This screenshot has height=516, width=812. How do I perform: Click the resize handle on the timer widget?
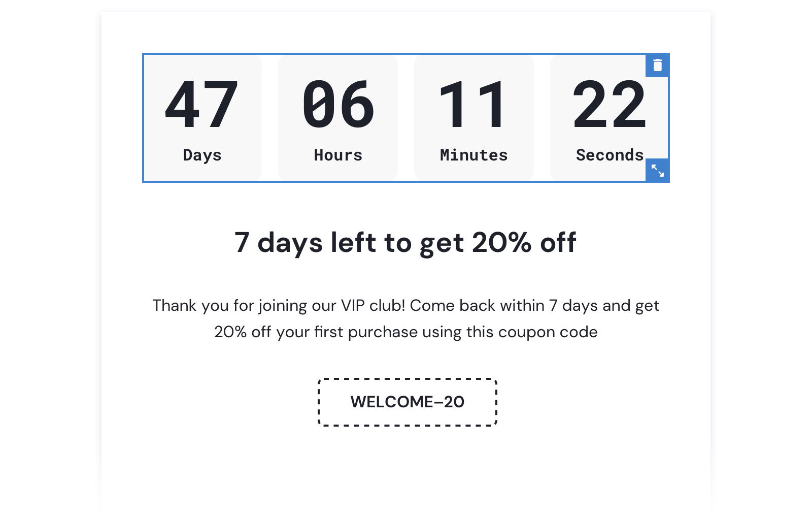click(x=658, y=172)
